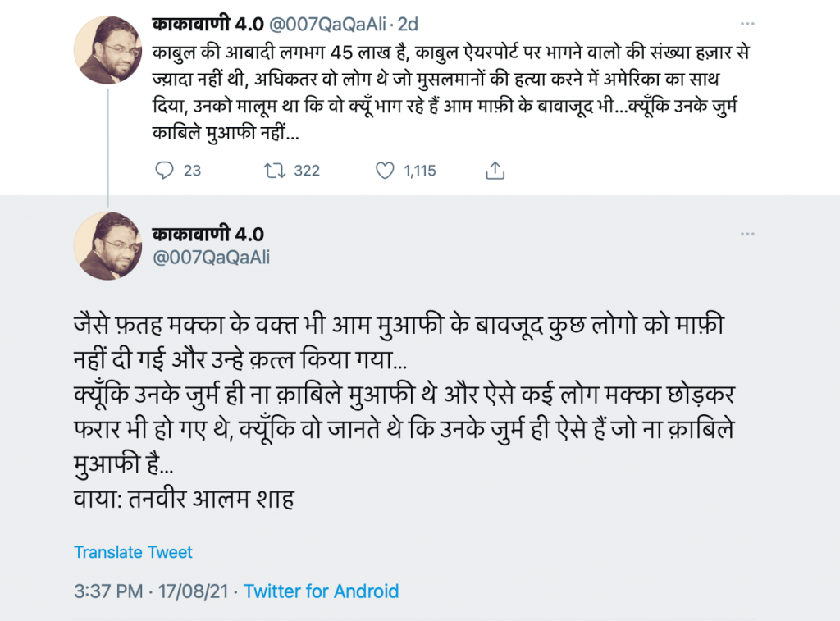Open the share icon on the first tweet
Image resolution: width=840 pixels, height=621 pixels.
pyautogui.click(x=495, y=171)
